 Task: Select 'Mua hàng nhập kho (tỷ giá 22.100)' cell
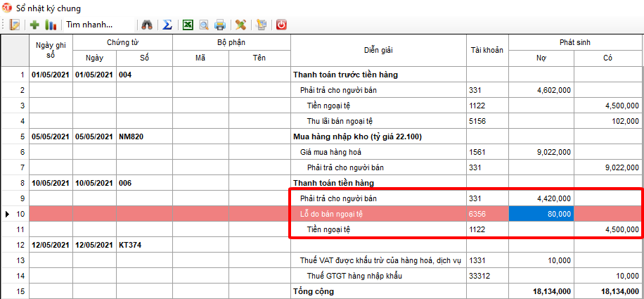379,136
